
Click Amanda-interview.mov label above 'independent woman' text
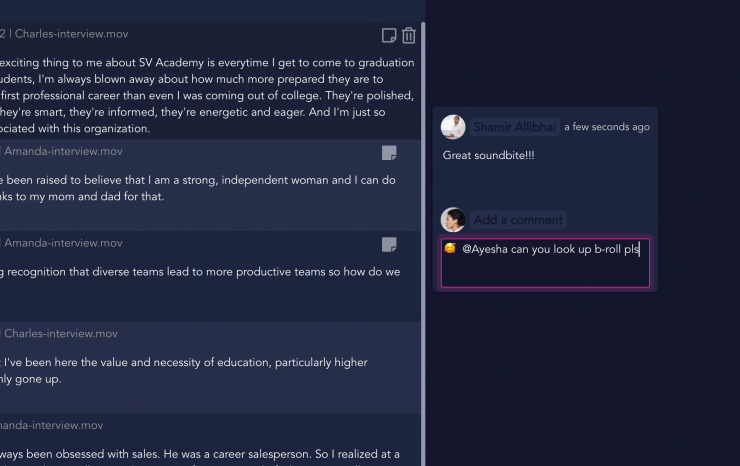63,152
